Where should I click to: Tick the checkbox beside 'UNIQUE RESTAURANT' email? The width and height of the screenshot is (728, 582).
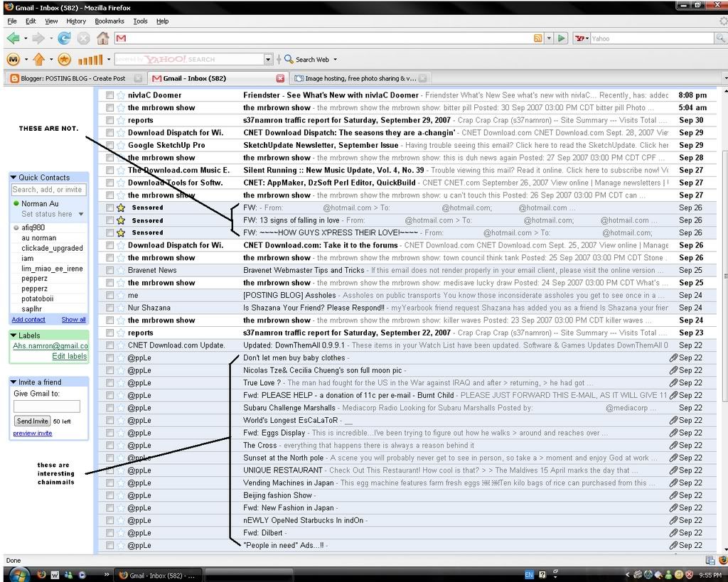click(x=109, y=470)
